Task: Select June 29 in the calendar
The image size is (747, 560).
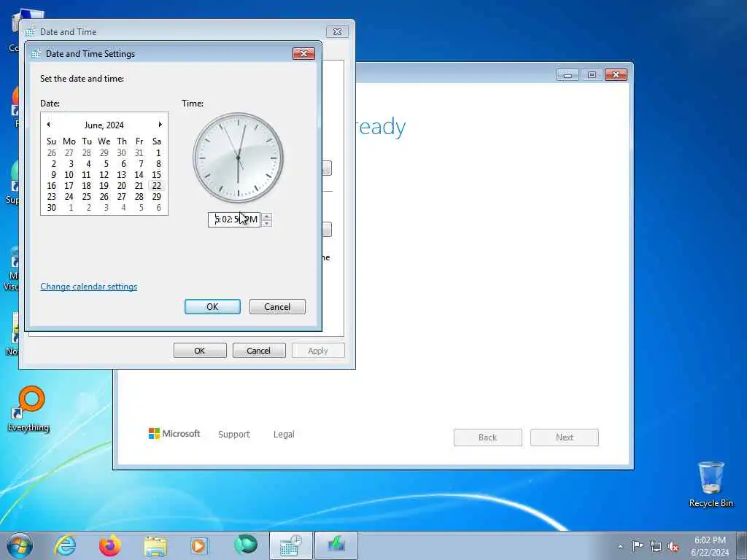Action: pyautogui.click(x=156, y=197)
